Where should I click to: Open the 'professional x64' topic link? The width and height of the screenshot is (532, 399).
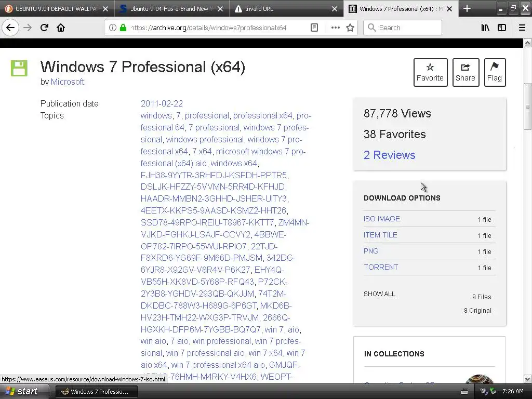pos(262,115)
